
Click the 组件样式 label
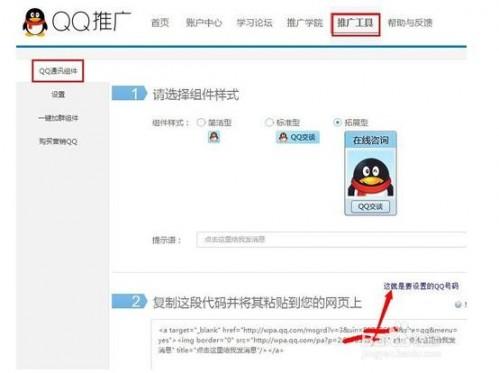[x=171, y=123]
